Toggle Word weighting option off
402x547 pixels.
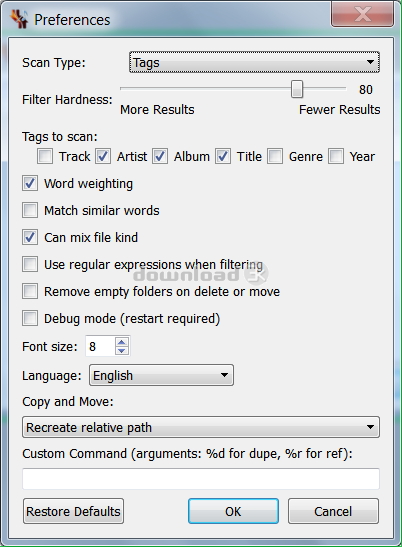point(30,183)
